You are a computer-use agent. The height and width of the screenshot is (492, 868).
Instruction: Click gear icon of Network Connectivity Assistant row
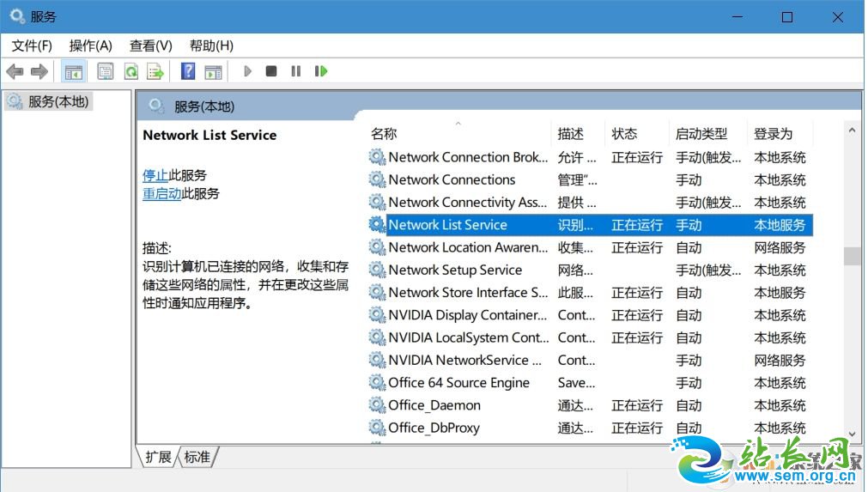click(x=377, y=202)
